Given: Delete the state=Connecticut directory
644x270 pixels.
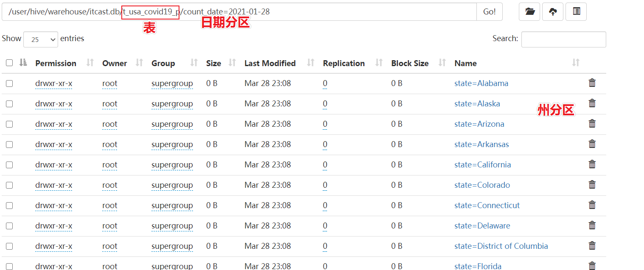Looking at the screenshot, I should pyautogui.click(x=592, y=205).
